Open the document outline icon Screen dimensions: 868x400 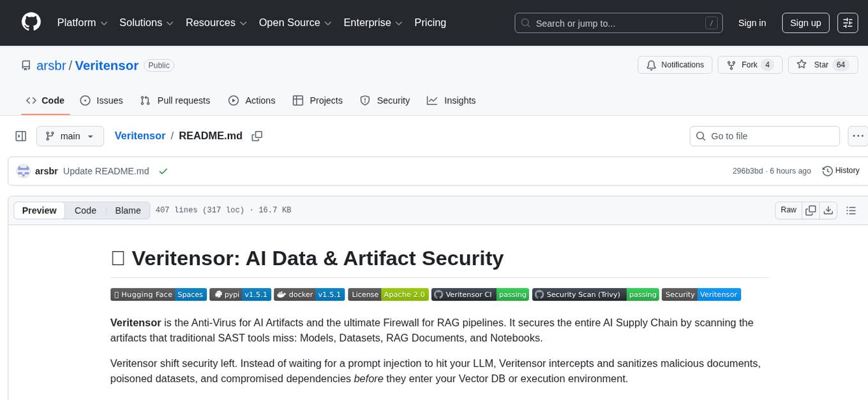point(850,210)
